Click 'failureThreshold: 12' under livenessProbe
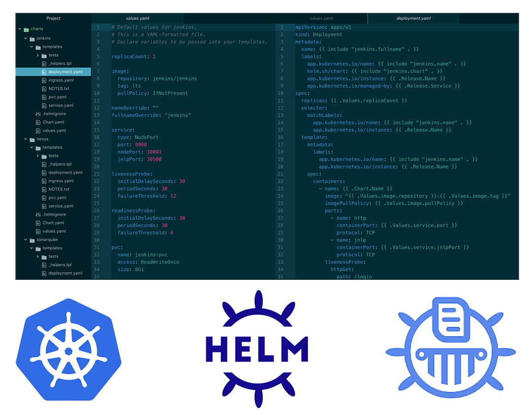Image resolution: width=532 pixels, height=415 pixels. (147, 196)
